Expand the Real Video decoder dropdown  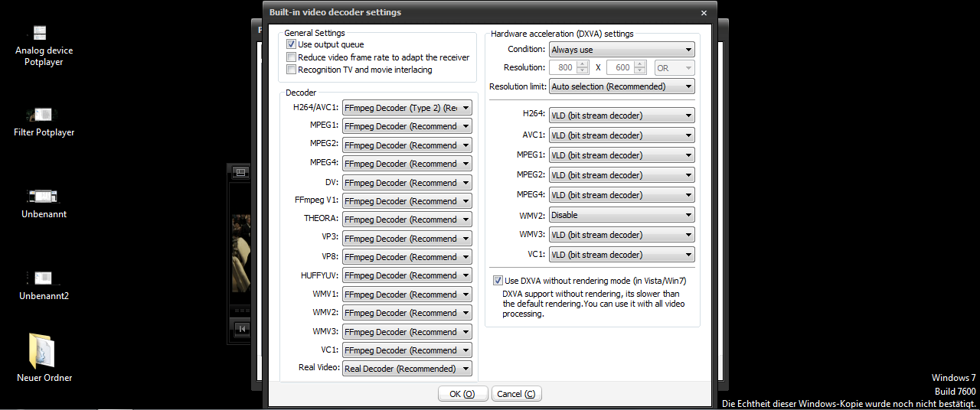(x=407, y=369)
